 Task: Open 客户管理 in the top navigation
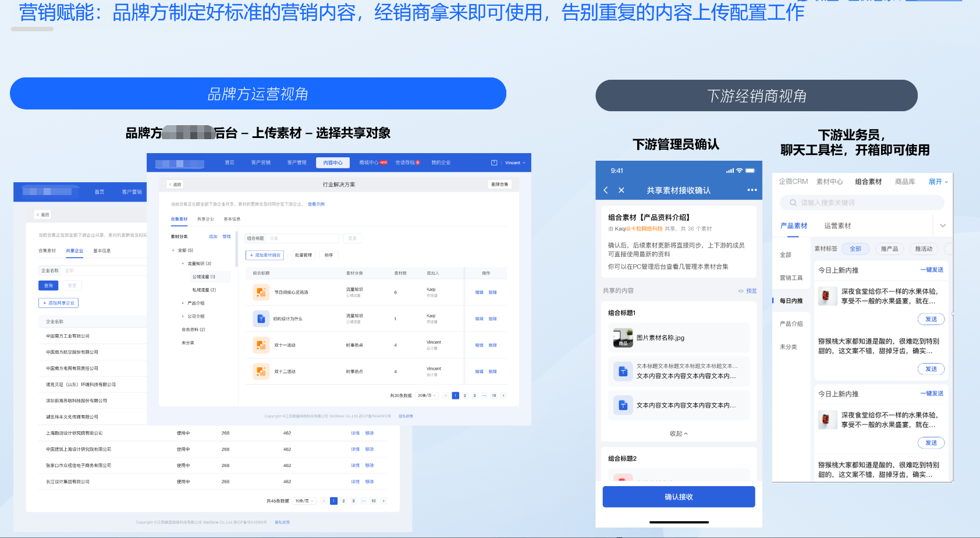(297, 162)
